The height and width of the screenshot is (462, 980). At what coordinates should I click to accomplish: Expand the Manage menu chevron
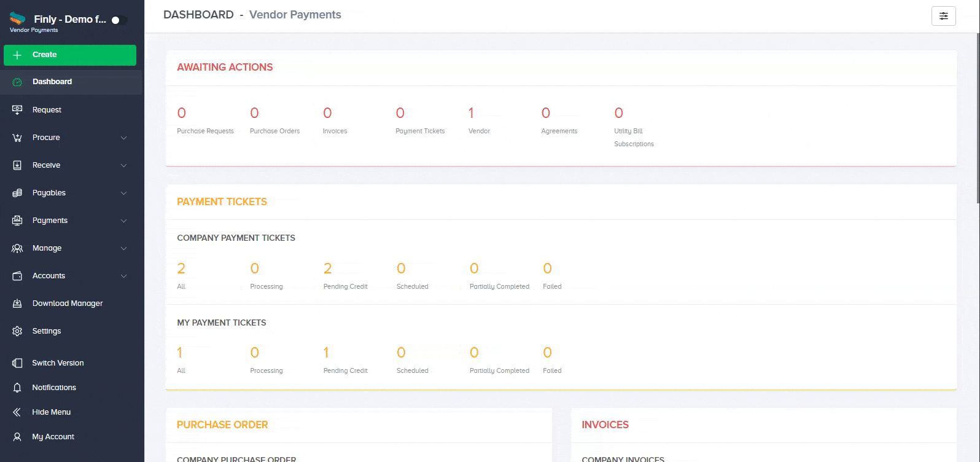[x=123, y=248]
